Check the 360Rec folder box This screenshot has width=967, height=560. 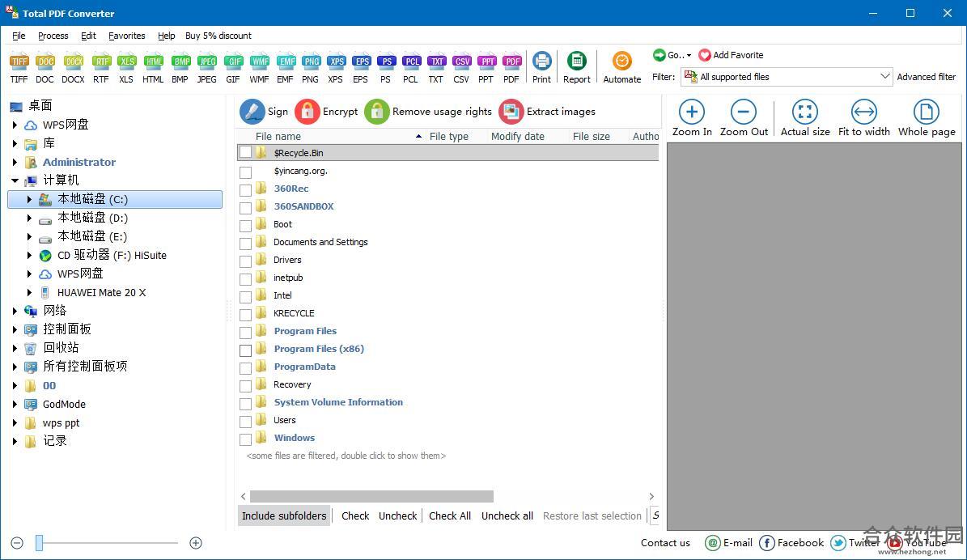click(x=245, y=189)
